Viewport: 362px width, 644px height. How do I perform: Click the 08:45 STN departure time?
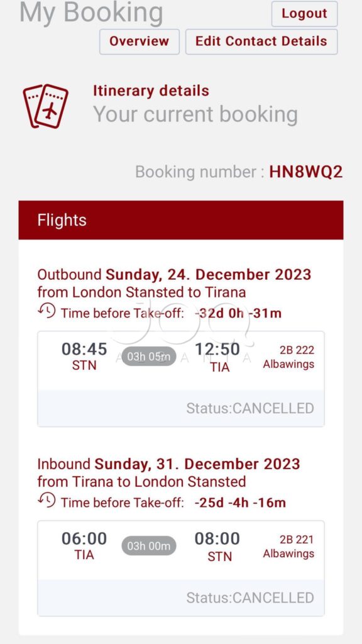point(84,357)
